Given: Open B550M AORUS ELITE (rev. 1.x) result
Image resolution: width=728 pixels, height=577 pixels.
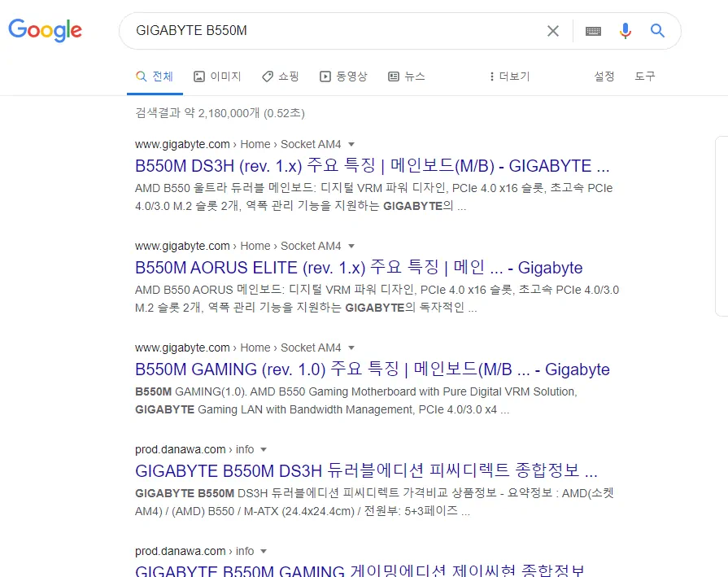Looking at the screenshot, I should [x=359, y=268].
